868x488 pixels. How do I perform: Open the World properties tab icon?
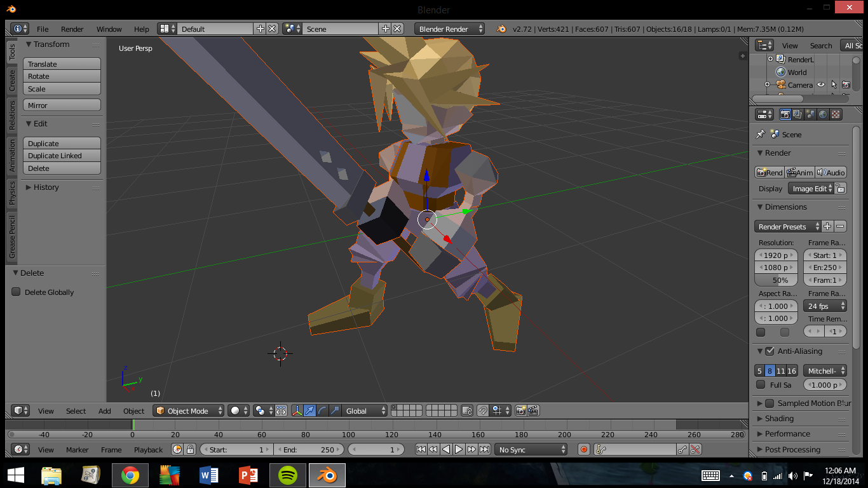[823, 115]
